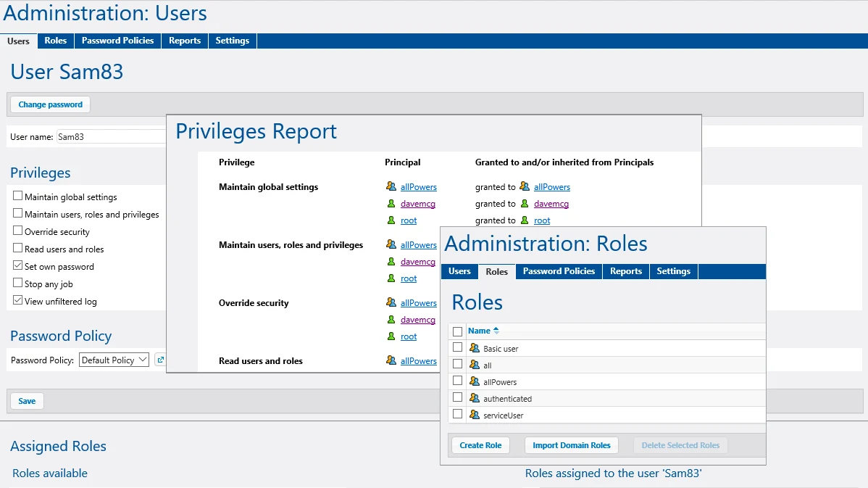Sort roles by the Name column arrow
This screenshot has width=868, height=488.
pos(496,331)
